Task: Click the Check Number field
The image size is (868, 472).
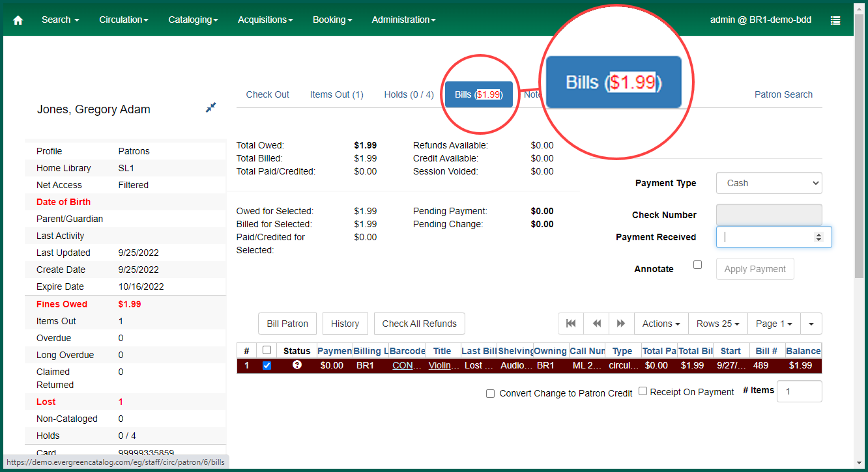Action: tap(769, 215)
